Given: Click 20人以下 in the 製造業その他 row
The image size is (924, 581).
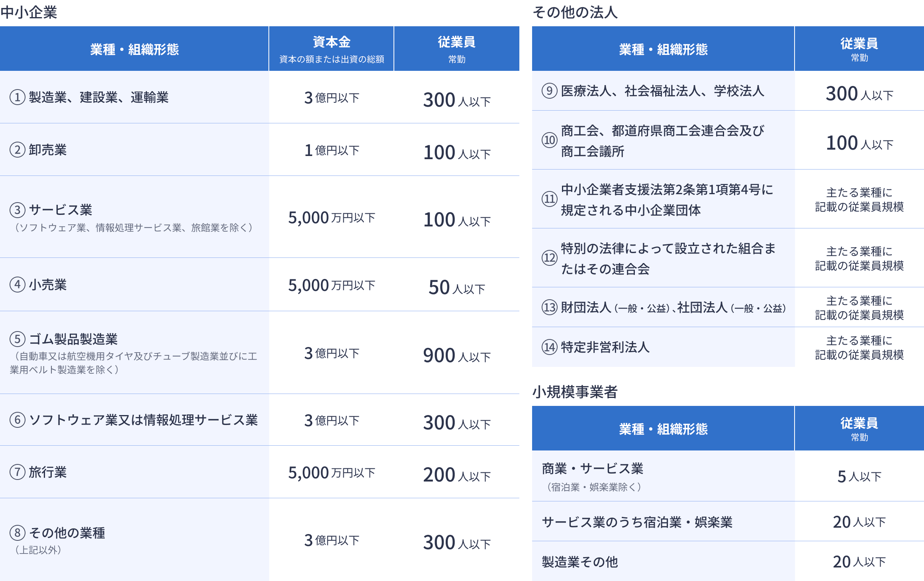Looking at the screenshot, I should 859,562.
